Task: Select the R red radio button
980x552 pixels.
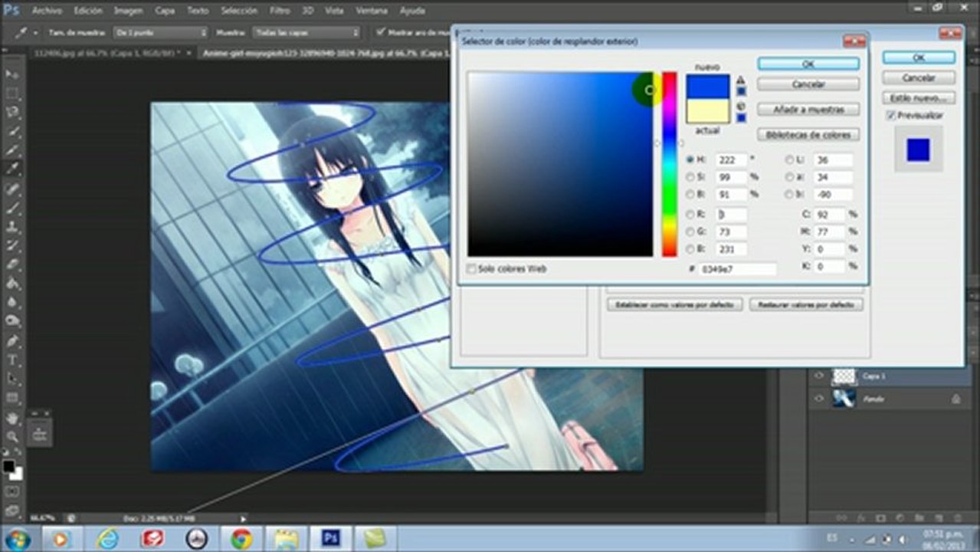Action: pyautogui.click(x=690, y=214)
